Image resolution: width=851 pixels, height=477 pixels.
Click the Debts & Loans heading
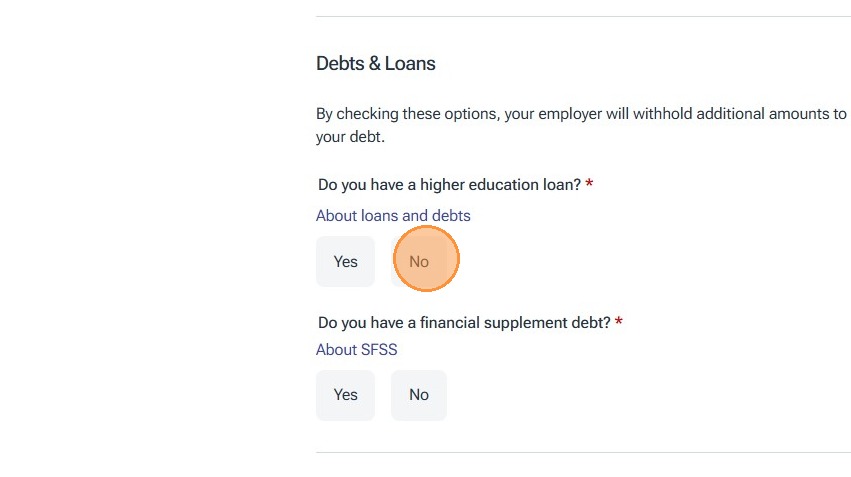tap(376, 63)
